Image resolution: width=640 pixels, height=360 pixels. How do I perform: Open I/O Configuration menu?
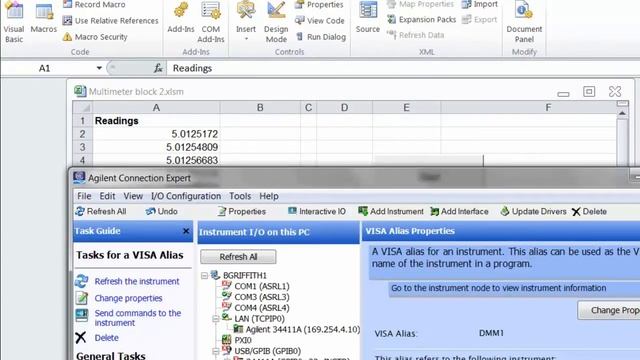[186, 196]
